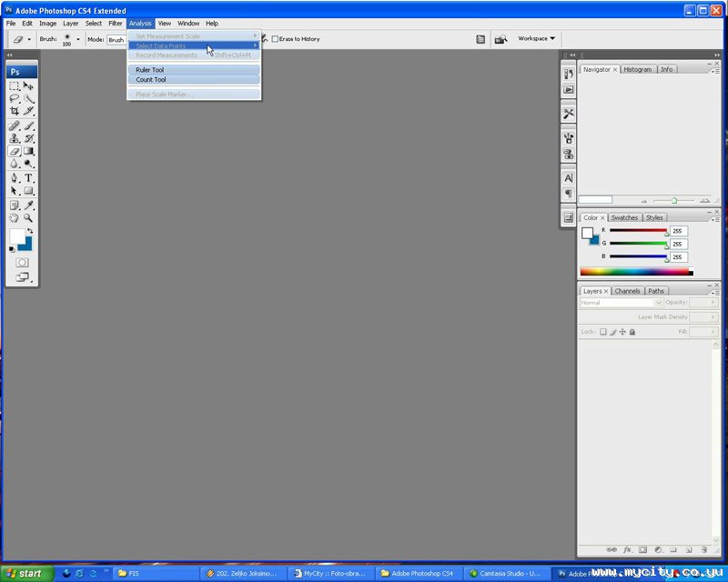The height and width of the screenshot is (582, 728).
Task: Collapse the toolbox with double arrows
Action: click(9, 55)
